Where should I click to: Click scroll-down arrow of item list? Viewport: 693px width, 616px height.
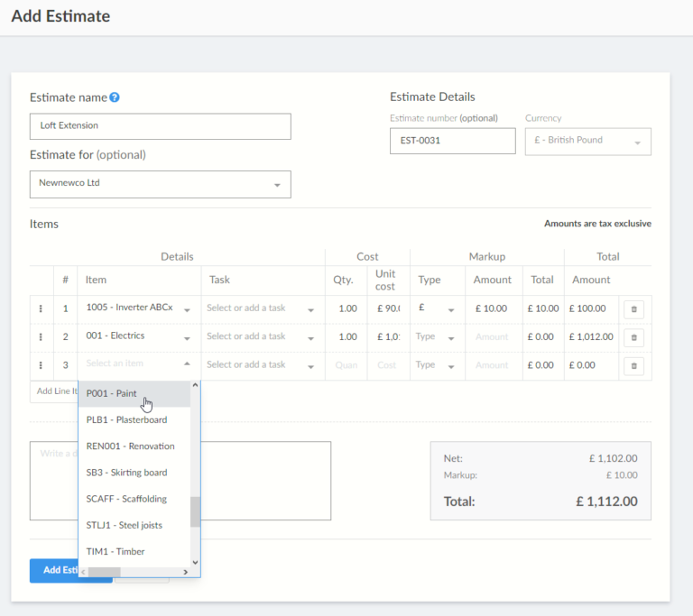195,563
